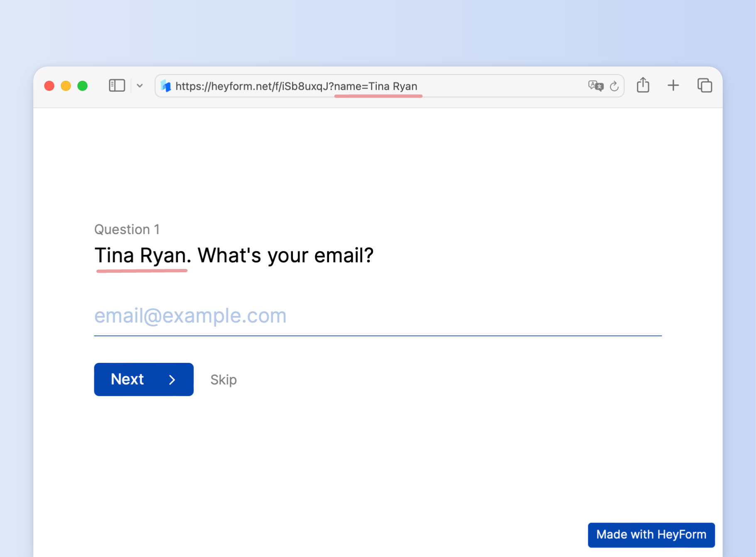Click the arrow chevron inside Next button
The height and width of the screenshot is (557, 756).
click(172, 380)
